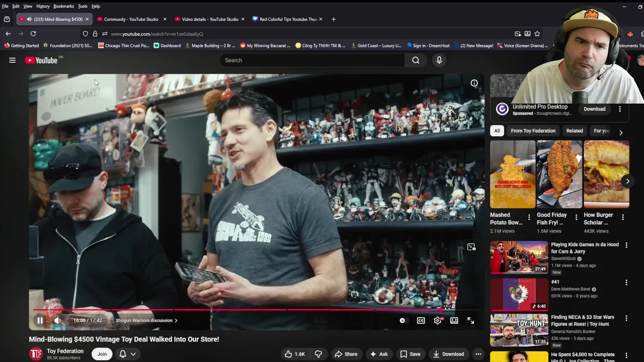Switch to Community - YouTube Studio tab

coord(131,19)
